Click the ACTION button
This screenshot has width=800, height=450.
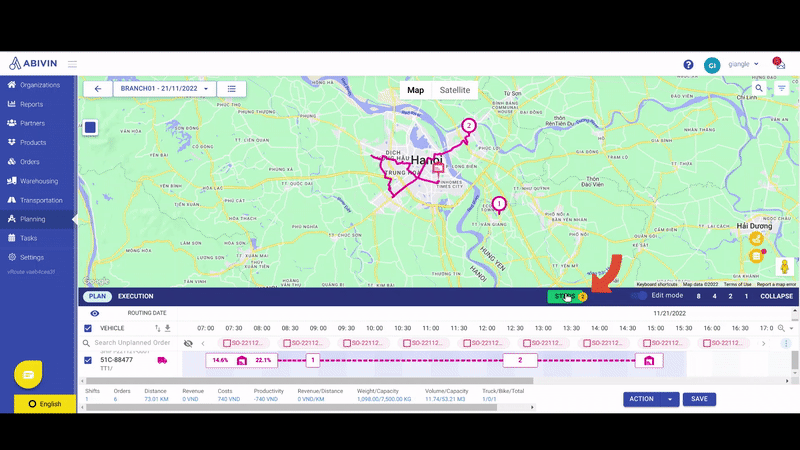coord(642,399)
